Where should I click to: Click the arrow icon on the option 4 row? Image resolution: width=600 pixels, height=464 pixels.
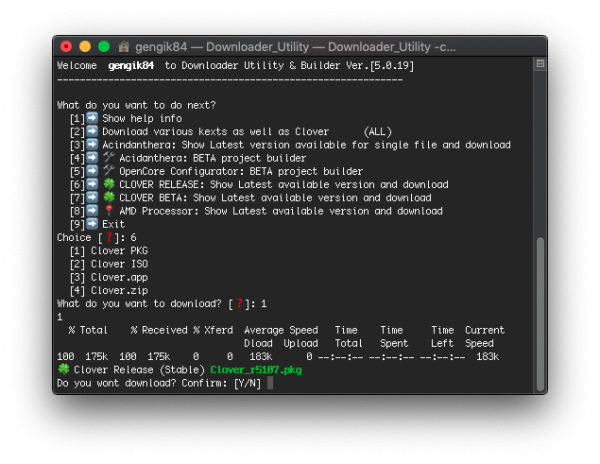(x=92, y=158)
